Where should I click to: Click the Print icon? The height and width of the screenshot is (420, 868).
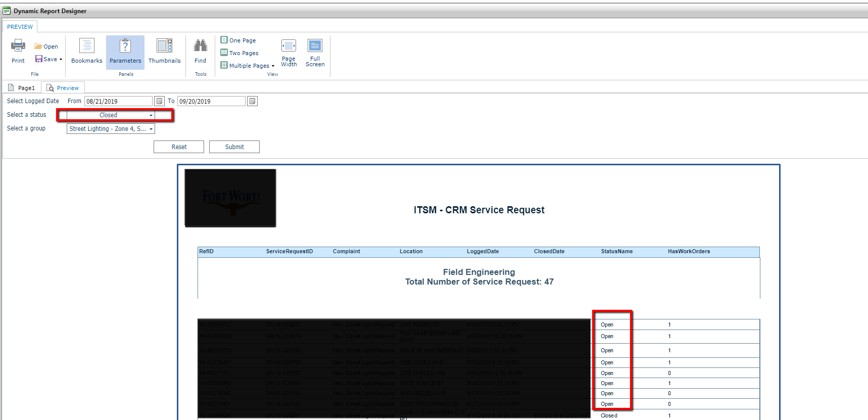pyautogui.click(x=18, y=46)
